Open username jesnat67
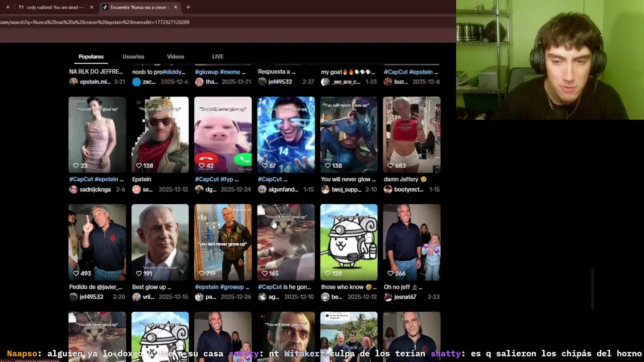This screenshot has width=644, height=362. (405, 297)
